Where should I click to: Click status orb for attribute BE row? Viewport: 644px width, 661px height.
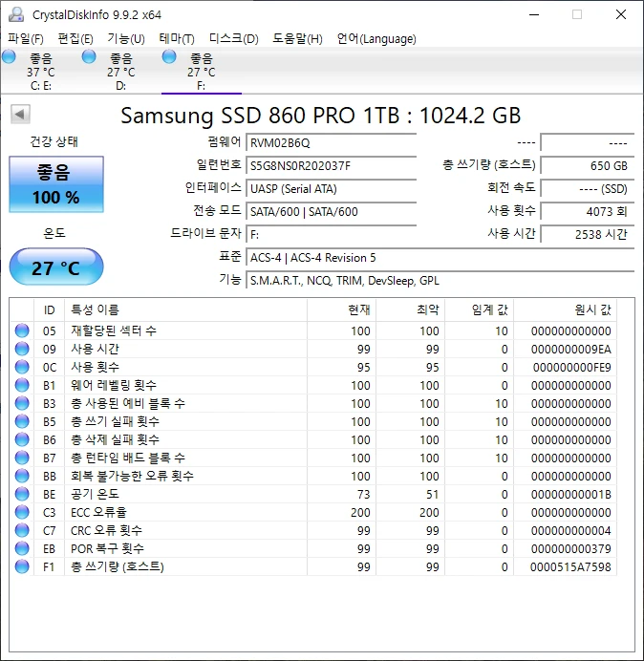click(x=22, y=494)
